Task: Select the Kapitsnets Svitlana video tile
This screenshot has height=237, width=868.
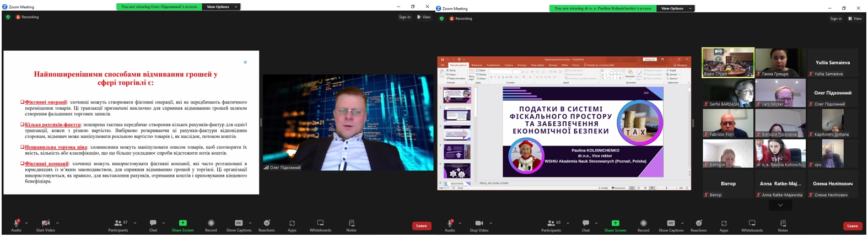Action: 833,123
